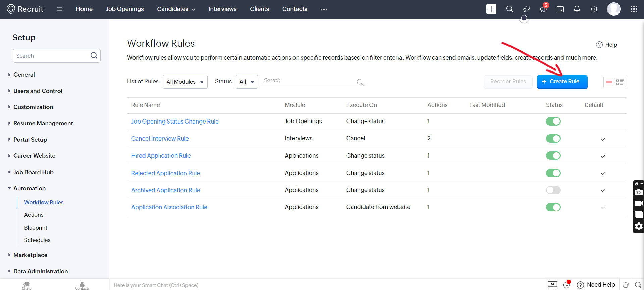This screenshot has height=290, width=644.
Task: Click the chat bubbles icon near Need Help
Action: tap(626, 285)
